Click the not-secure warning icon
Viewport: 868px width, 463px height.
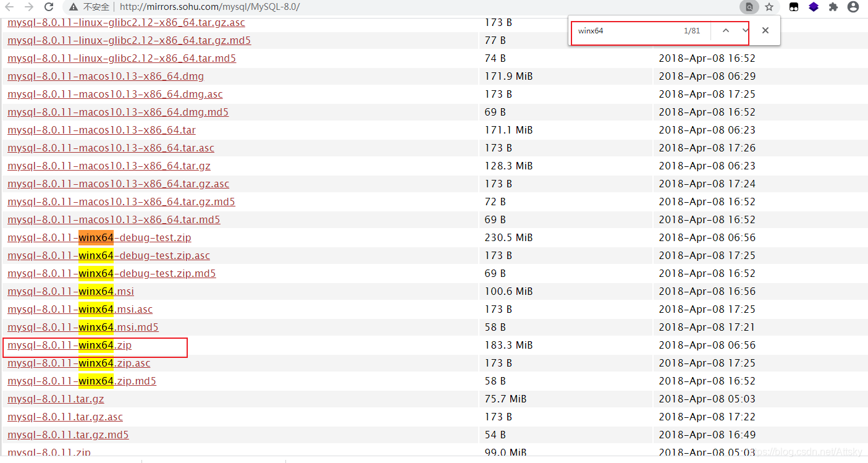[74, 7]
